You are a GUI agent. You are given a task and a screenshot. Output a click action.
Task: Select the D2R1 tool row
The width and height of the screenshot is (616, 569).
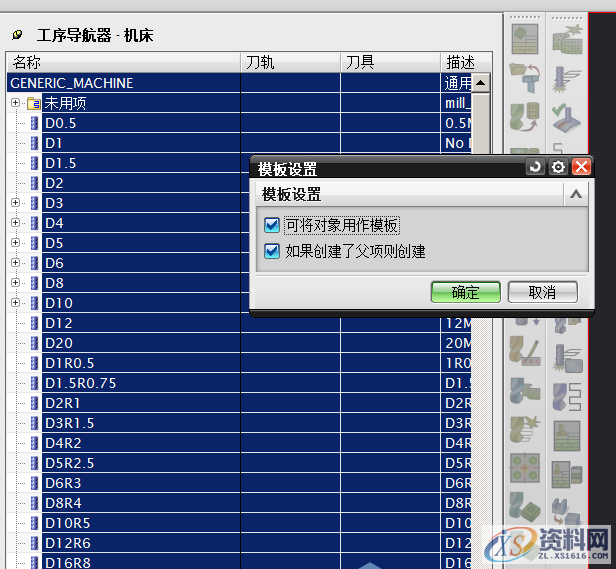coord(239,403)
